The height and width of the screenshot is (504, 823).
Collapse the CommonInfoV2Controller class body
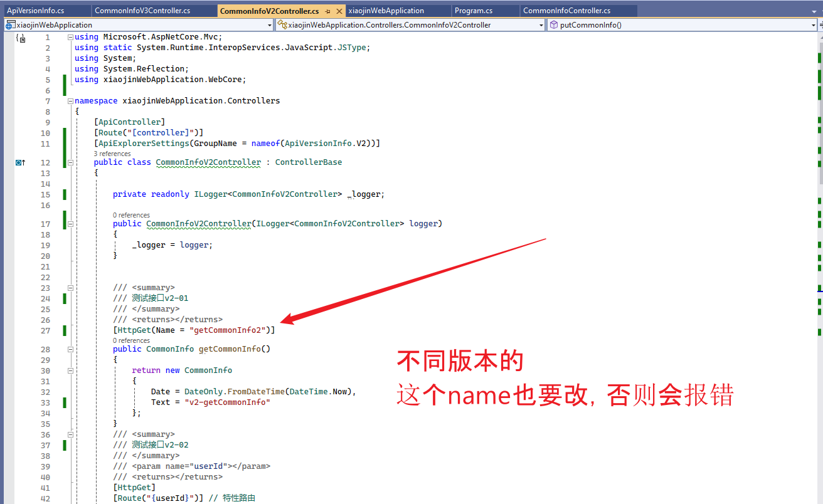pos(70,162)
